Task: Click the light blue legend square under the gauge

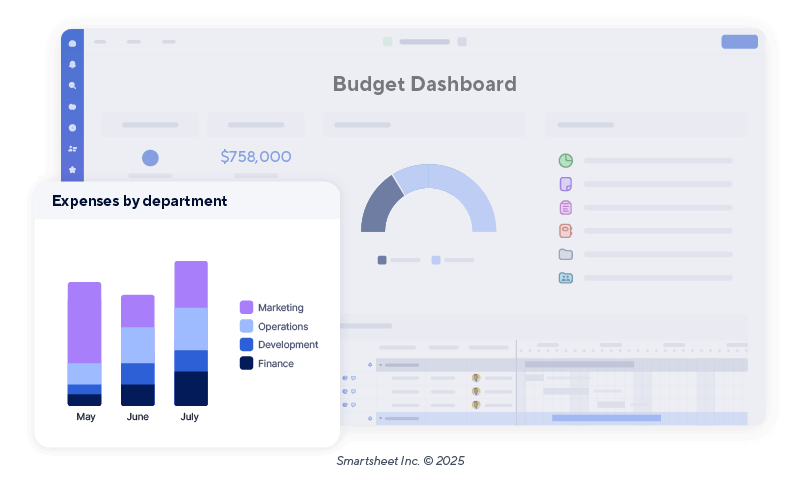Action: (436, 260)
